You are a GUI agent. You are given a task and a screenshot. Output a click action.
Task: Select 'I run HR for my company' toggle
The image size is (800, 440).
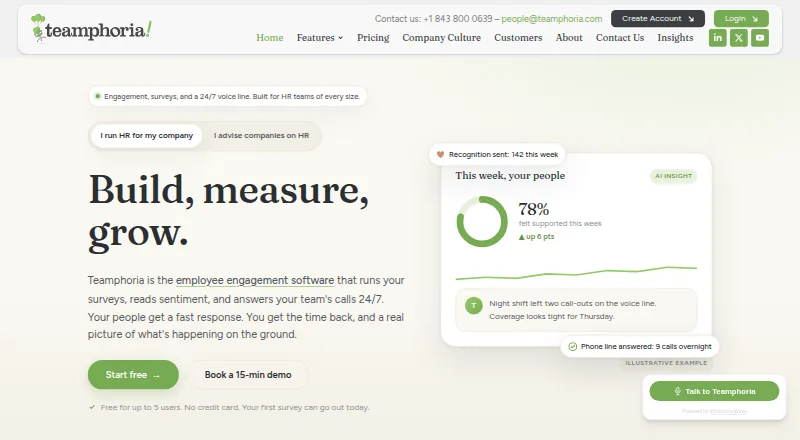coord(146,136)
